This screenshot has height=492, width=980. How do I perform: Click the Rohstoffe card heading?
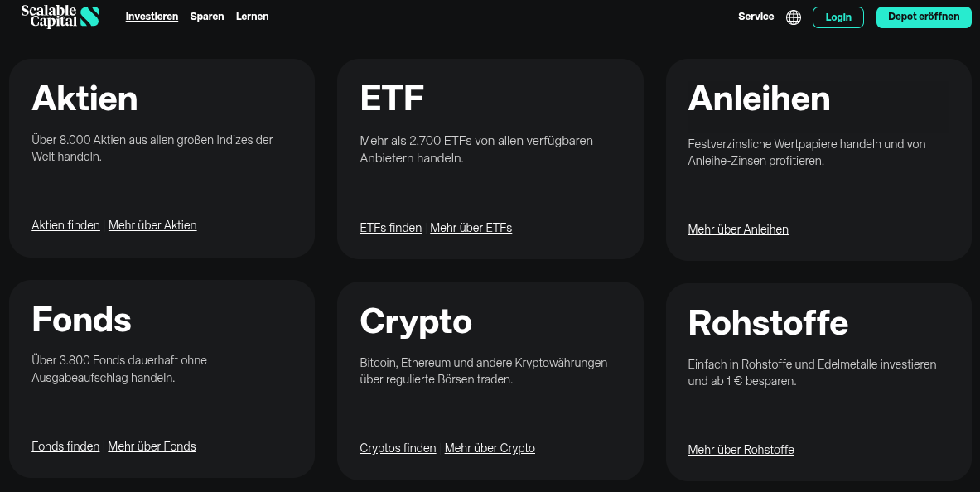(x=768, y=323)
